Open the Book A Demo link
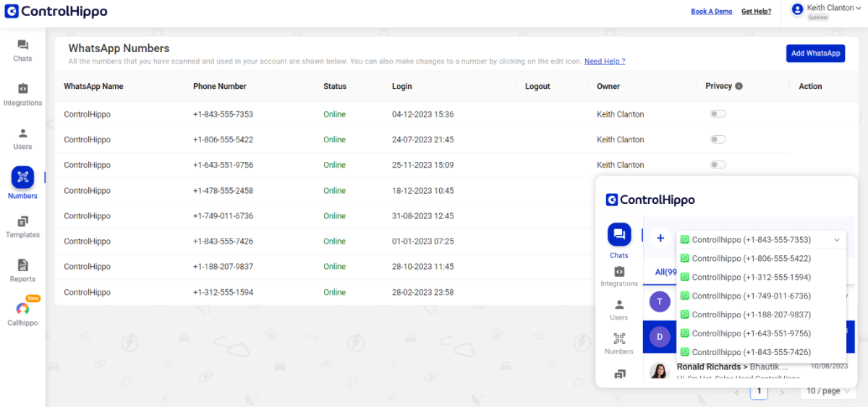 711,12
